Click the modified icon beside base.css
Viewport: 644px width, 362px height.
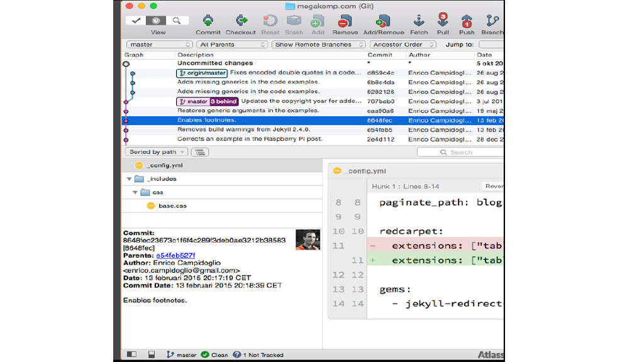[x=151, y=206]
